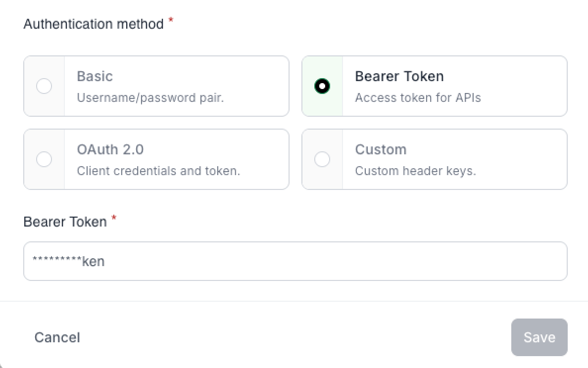Select the Basic radio button
This screenshot has height=368, width=588.
pyautogui.click(x=44, y=86)
